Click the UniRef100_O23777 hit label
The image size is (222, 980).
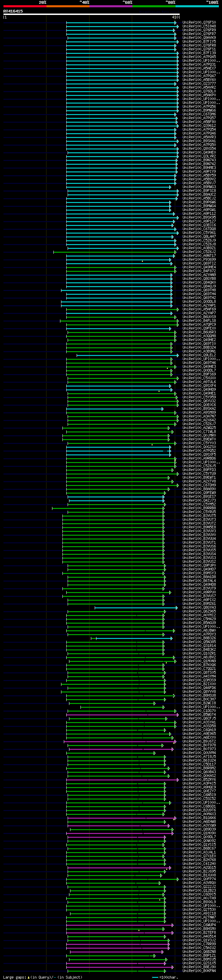(x=199, y=84)
